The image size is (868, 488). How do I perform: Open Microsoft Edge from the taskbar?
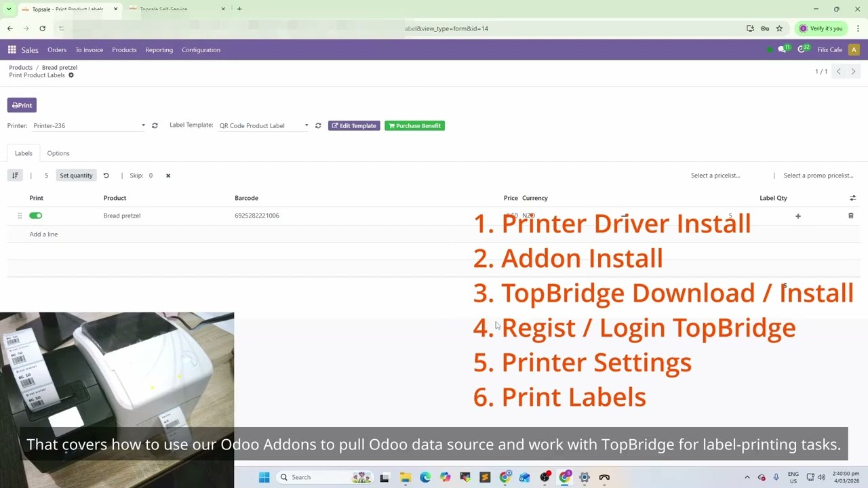[425, 477]
